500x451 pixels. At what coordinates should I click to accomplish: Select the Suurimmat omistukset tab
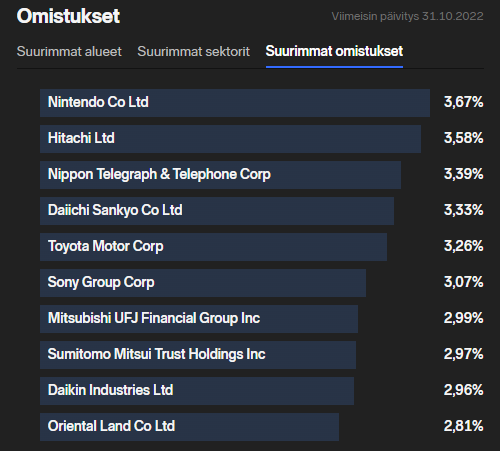click(x=334, y=52)
